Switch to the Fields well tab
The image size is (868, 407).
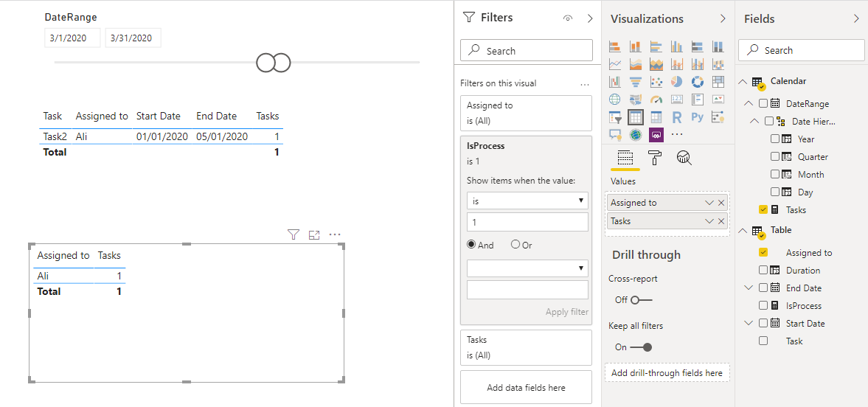click(625, 159)
